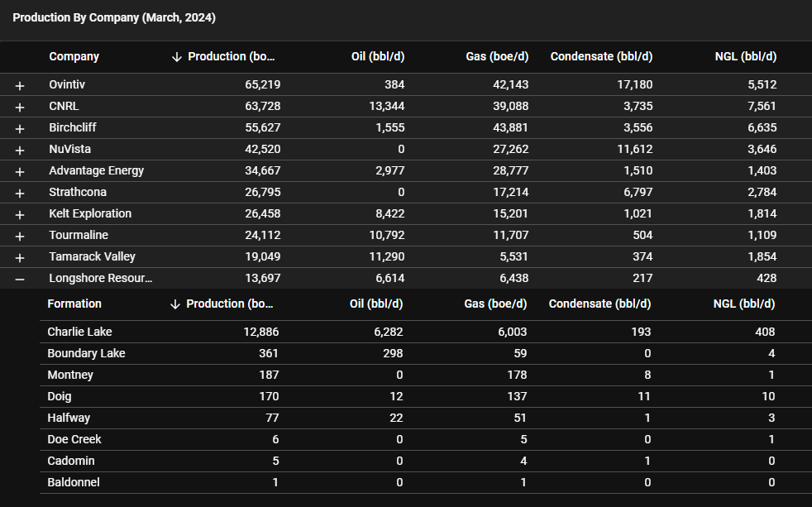Screen dimensions: 812x507
Task: Click Tourmaline gas value 11,707
Action: click(x=511, y=235)
